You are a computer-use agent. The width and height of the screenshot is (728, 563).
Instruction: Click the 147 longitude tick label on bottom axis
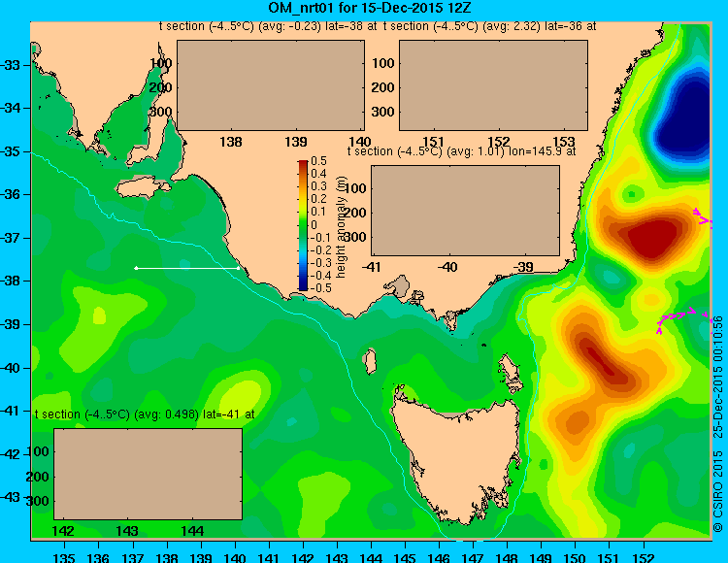pos(473,557)
